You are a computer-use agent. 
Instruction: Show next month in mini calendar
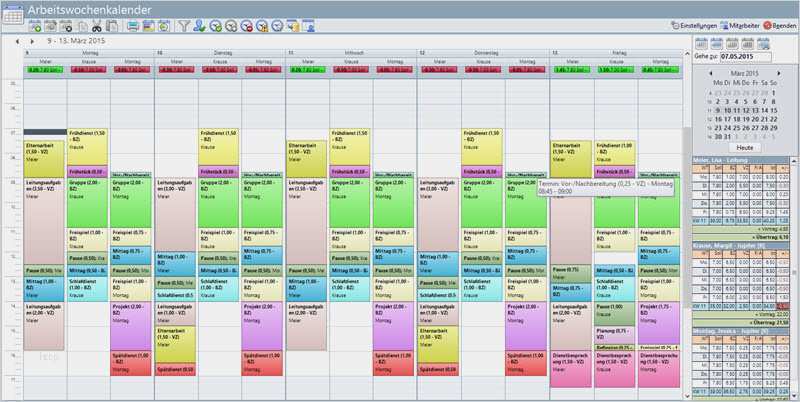pyautogui.click(x=779, y=73)
